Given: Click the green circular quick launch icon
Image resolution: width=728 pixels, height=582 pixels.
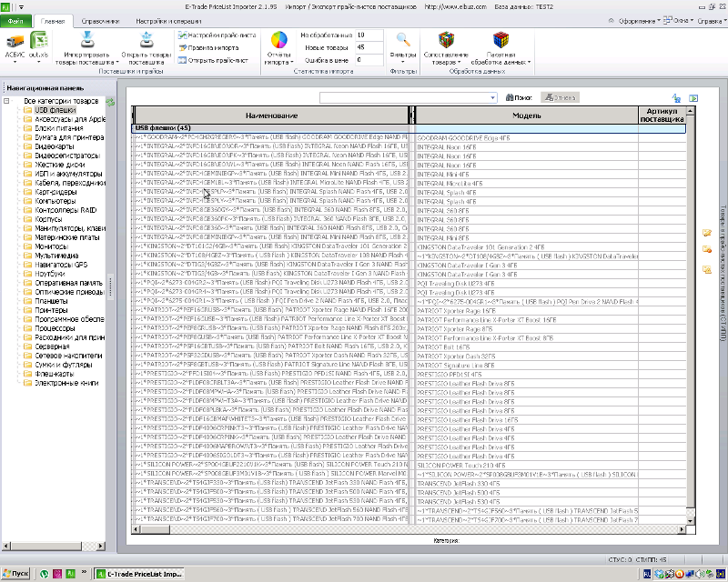Looking at the screenshot, I should coord(44,574).
